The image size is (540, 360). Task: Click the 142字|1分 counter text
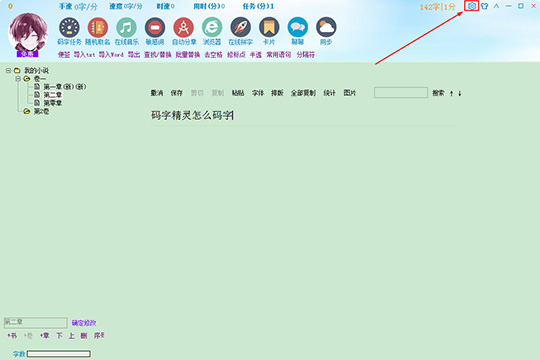point(438,7)
